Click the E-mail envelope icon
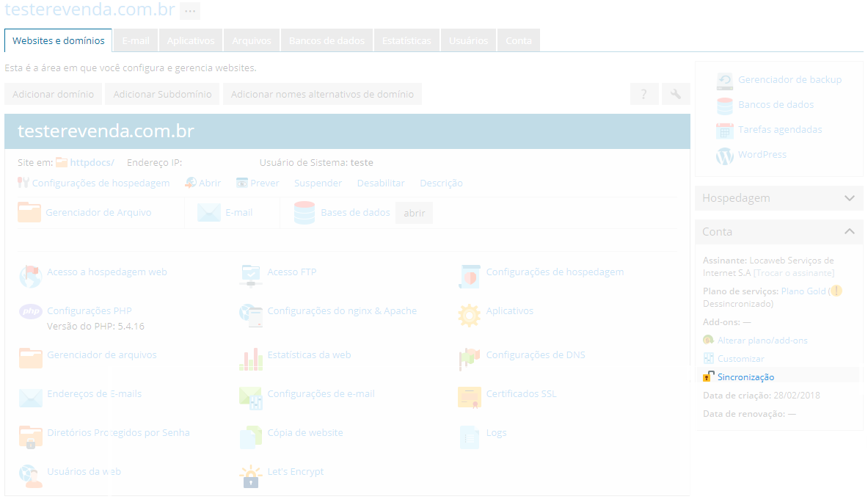Image resolution: width=868 pixels, height=502 pixels. coord(209,213)
